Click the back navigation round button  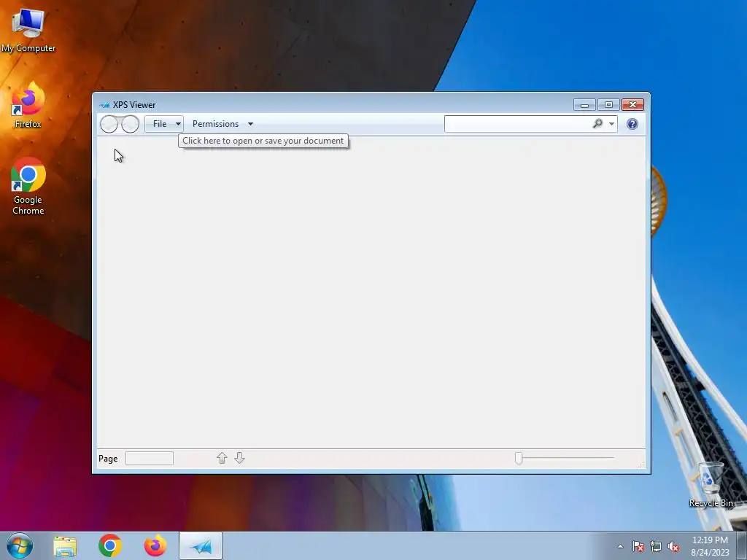point(109,124)
